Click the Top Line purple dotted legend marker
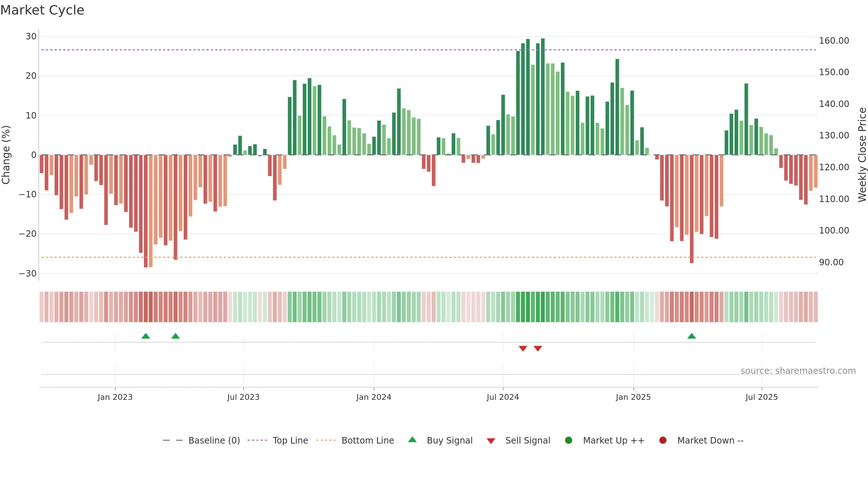 [x=257, y=440]
